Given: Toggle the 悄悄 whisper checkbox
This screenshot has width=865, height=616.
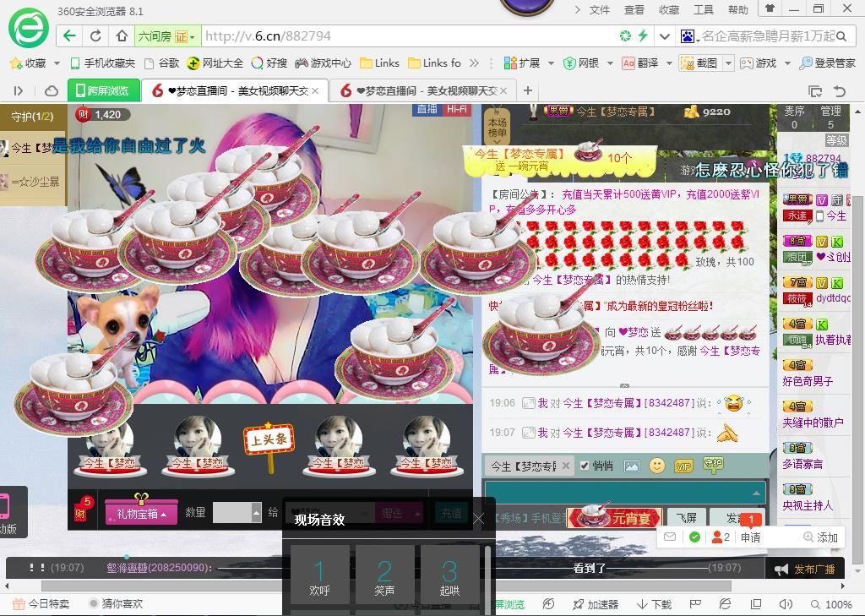Looking at the screenshot, I should [585, 466].
